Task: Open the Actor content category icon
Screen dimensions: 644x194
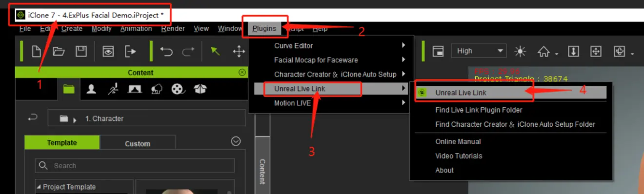Action: [91, 89]
